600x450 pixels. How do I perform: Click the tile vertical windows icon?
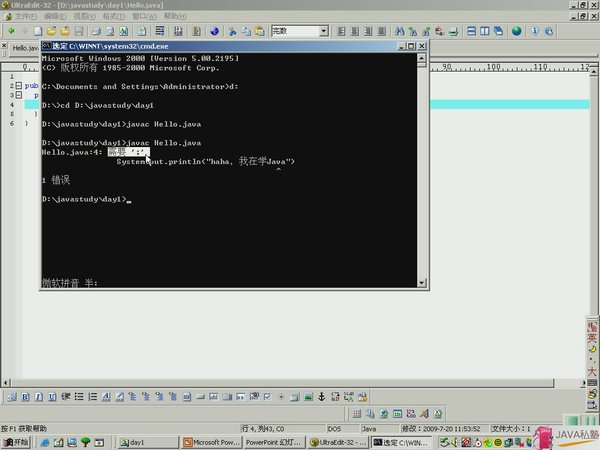point(485,31)
